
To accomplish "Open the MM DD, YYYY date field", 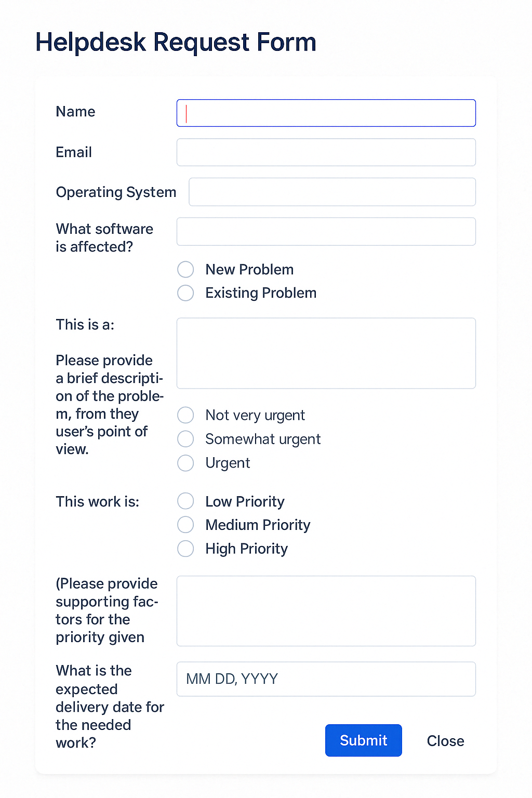I will coord(326,679).
